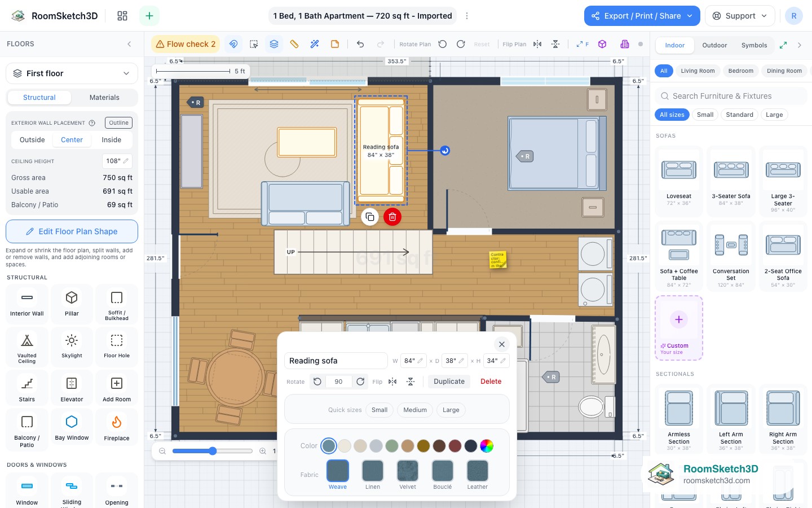The height and width of the screenshot is (508, 812).
Task: Add a sticky note from toolbar
Action: pyautogui.click(x=335, y=44)
